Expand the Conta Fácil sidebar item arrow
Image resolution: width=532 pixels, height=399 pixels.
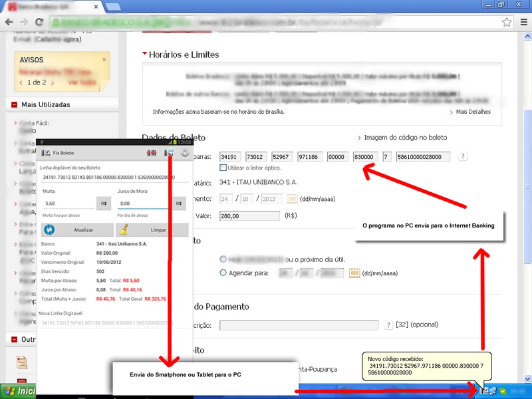click(15, 123)
